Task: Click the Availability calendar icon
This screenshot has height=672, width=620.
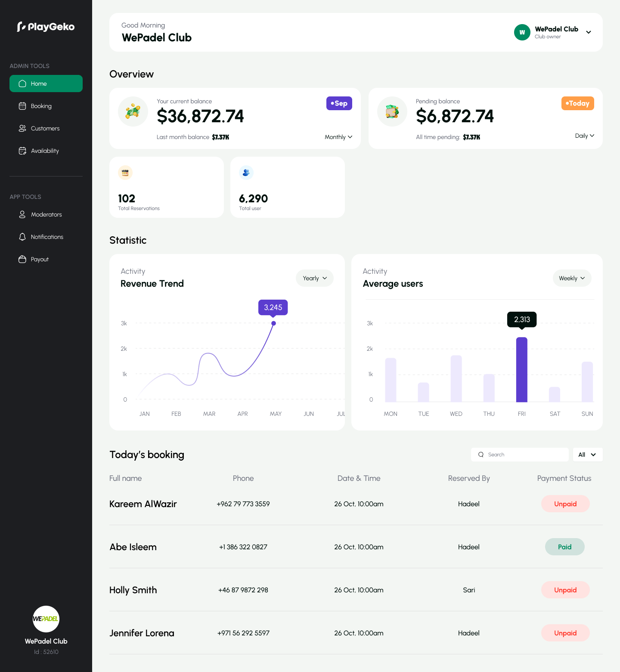Action: [22, 151]
